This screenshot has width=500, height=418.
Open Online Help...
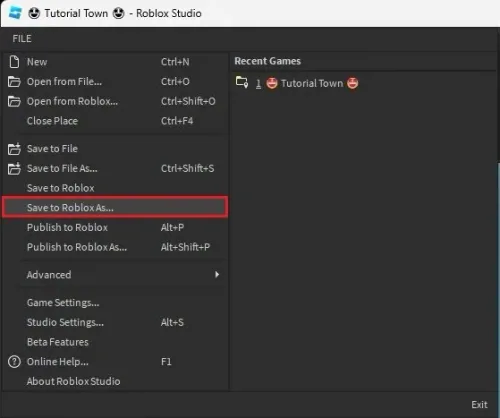click(x=115, y=362)
